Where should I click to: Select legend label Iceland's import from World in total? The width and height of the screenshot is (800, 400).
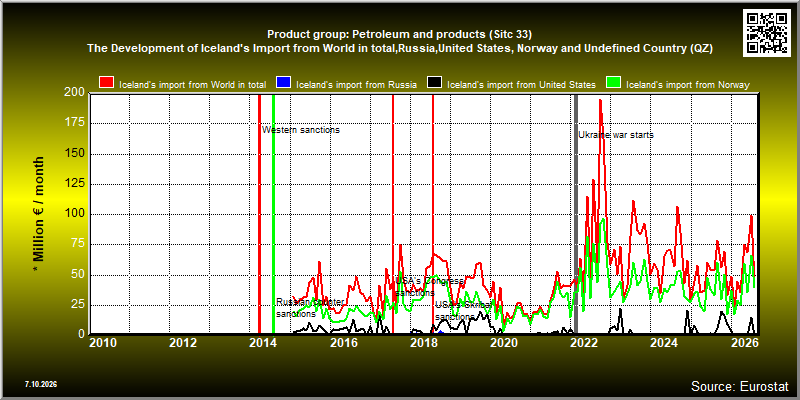pos(192,85)
